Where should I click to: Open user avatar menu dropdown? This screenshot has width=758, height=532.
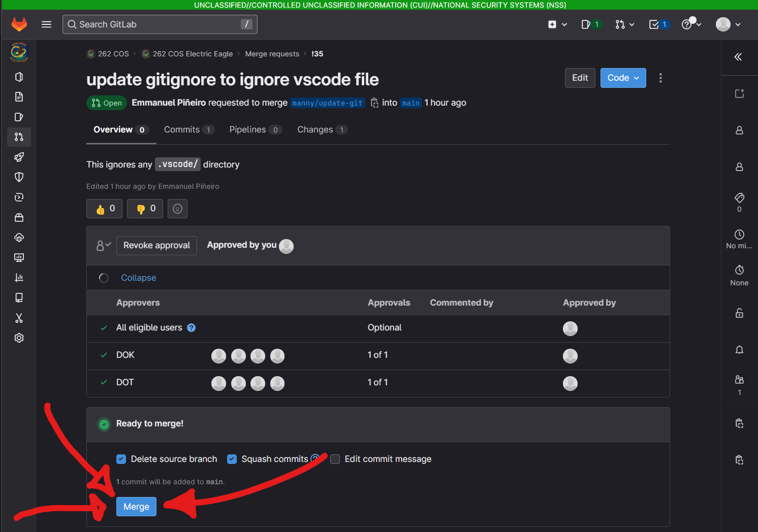tap(728, 24)
